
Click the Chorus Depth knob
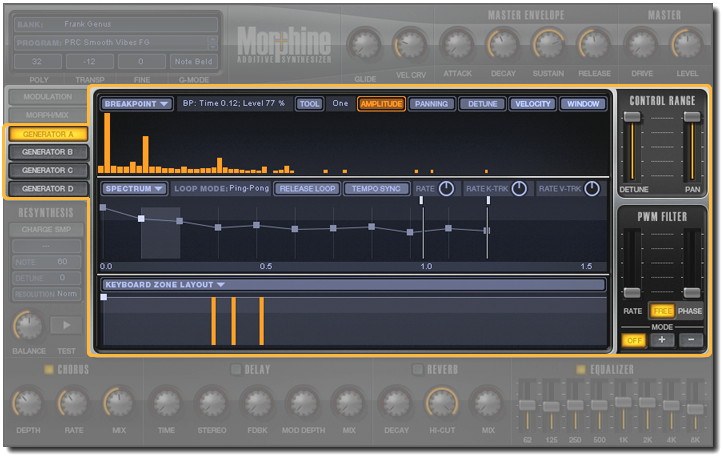(x=28, y=403)
